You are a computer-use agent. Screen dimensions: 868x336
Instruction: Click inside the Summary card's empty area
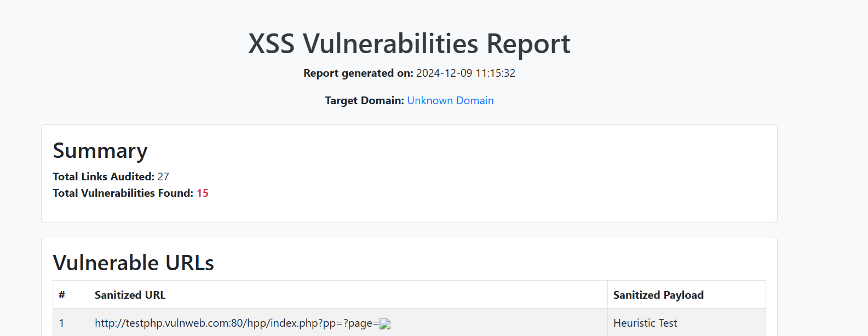coord(465,175)
